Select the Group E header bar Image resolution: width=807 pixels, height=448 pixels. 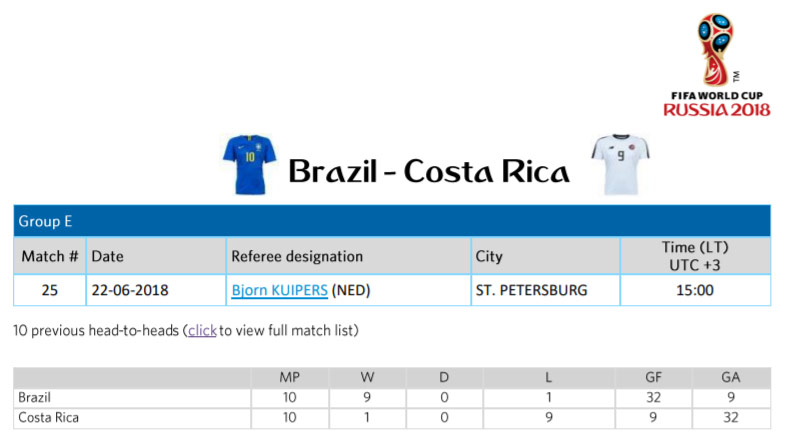392,221
